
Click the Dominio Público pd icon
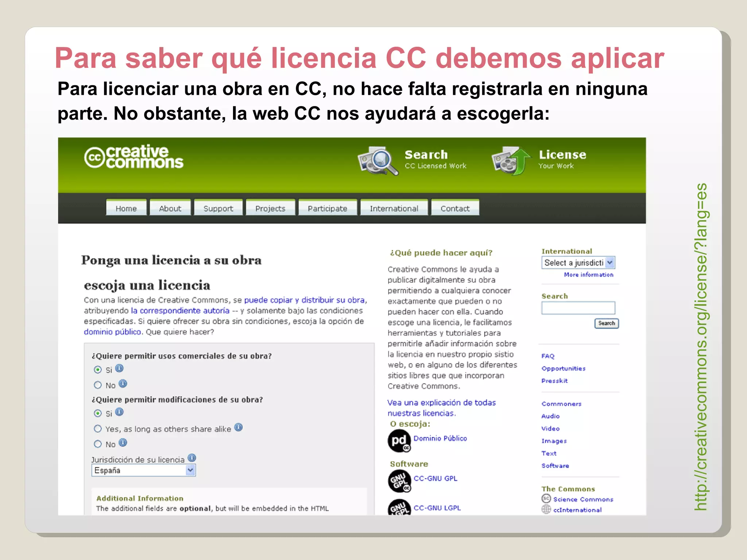tap(399, 441)
